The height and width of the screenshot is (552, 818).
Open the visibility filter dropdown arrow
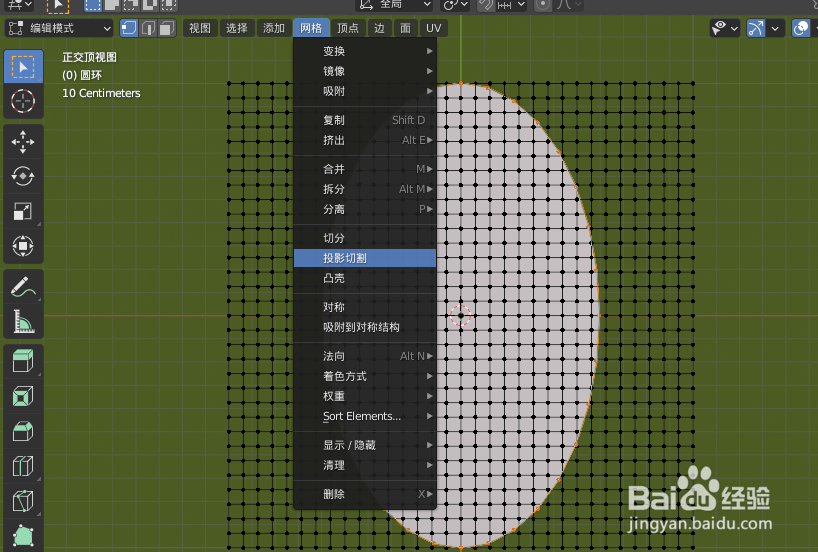pos(735,28)
